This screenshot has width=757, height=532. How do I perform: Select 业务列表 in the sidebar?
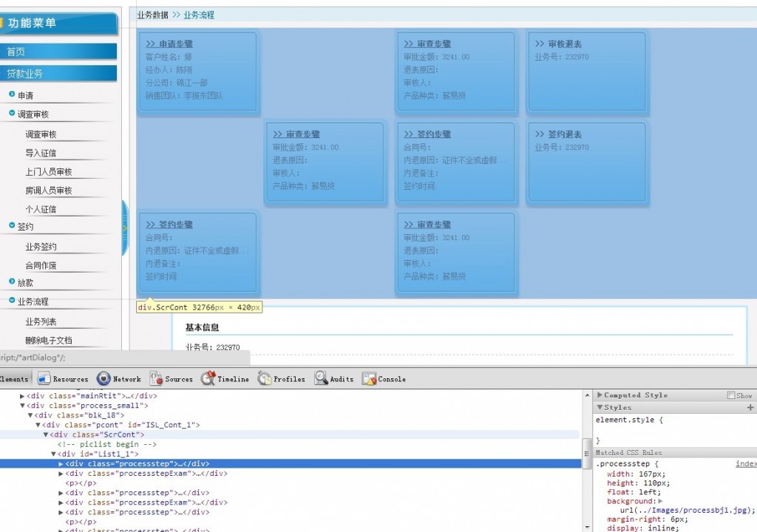tap(41, 321)
